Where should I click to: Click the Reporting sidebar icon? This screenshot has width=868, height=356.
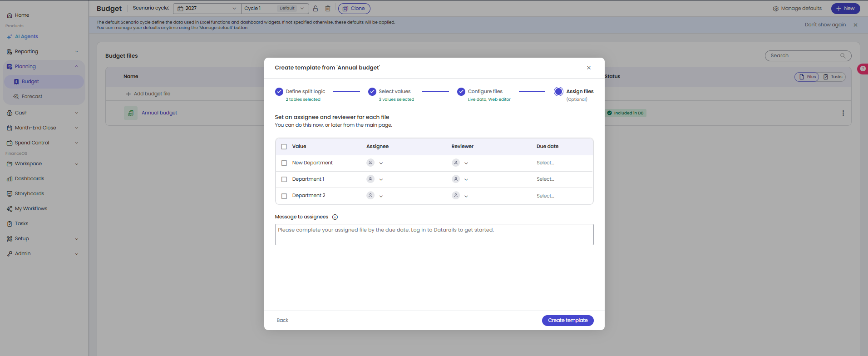pos(10,51)
